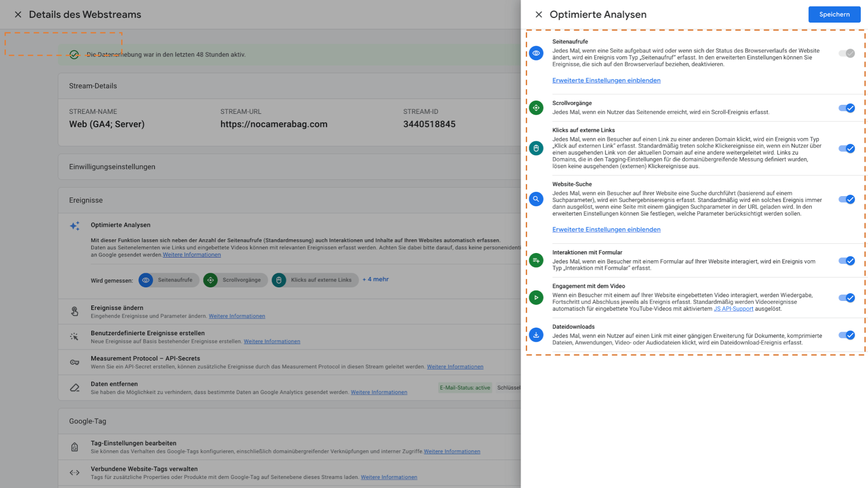Click the Interaktionen mit Formular icon
868x488 pixels.
pyautogui.click(x=536, y=261)
